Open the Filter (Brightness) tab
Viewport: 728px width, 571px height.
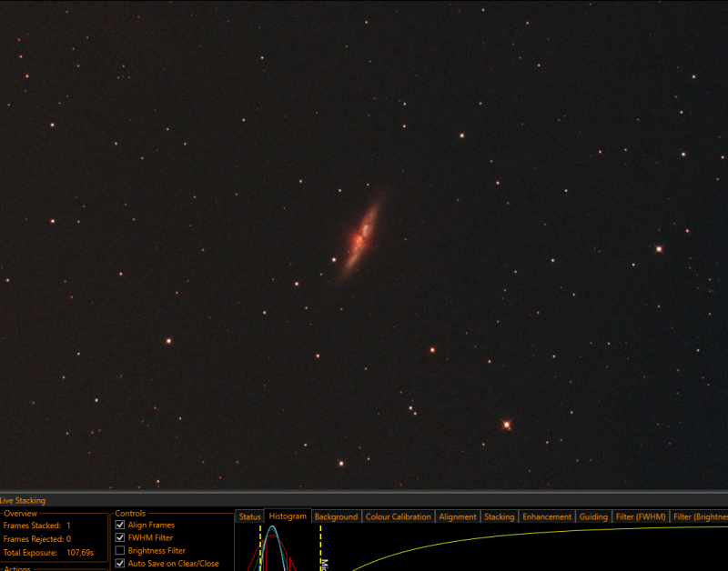tap(700, 516)
